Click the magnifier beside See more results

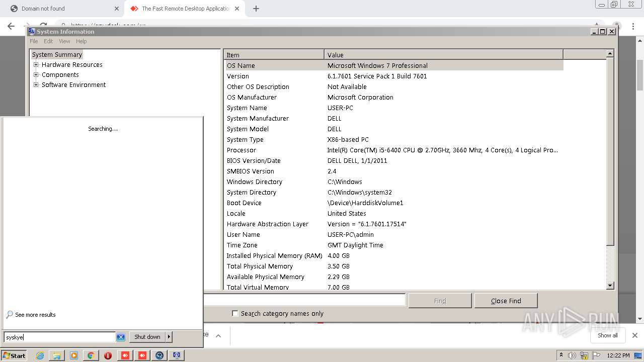(10, 315)
